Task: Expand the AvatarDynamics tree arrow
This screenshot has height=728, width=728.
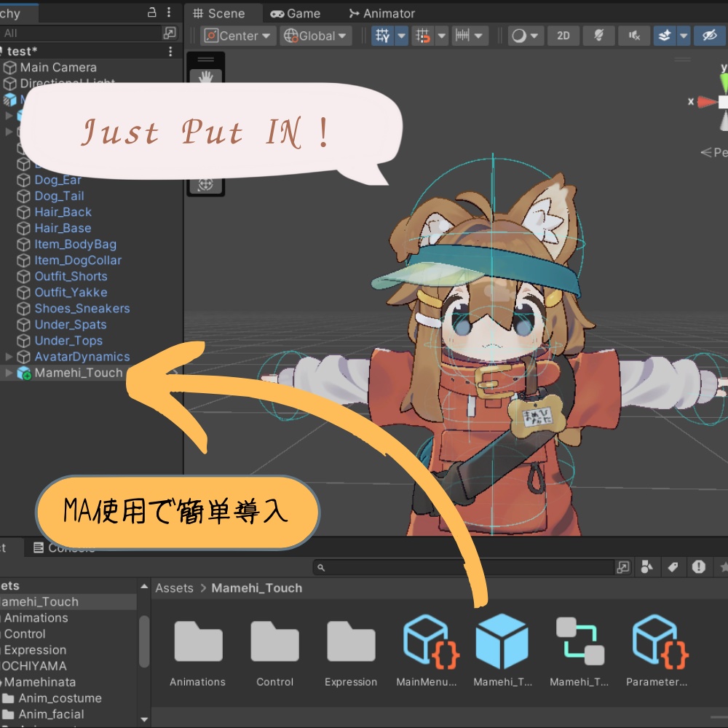Action: [x=8, y=357]
